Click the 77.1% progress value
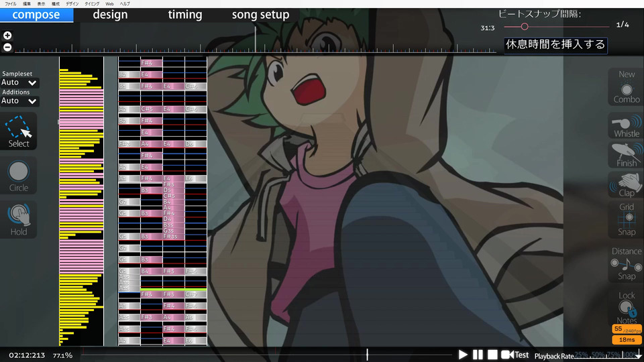Screen dimensions: 644x362 (62, 355)
